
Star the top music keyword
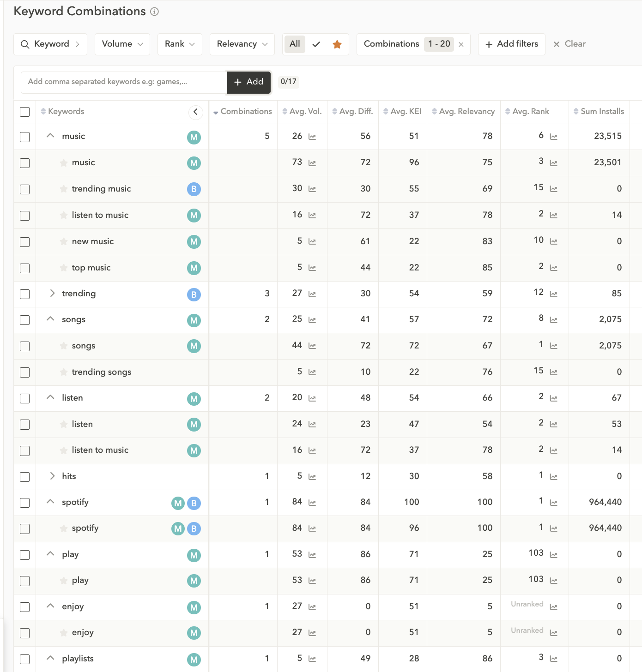[x=64, y=268]
